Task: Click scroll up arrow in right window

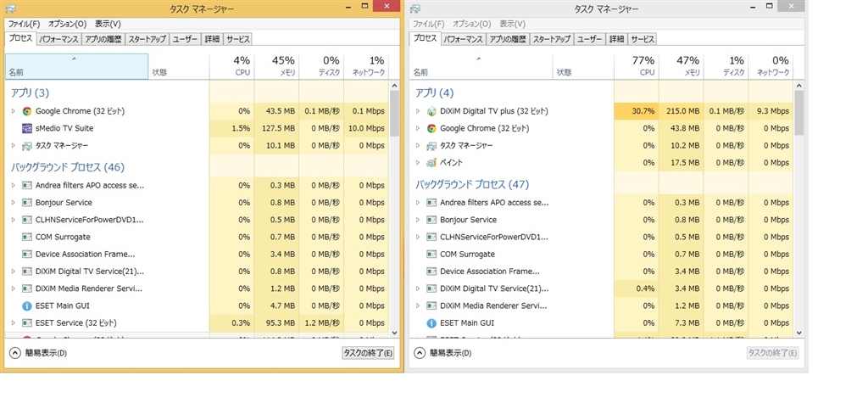Action: click(798, 86)
